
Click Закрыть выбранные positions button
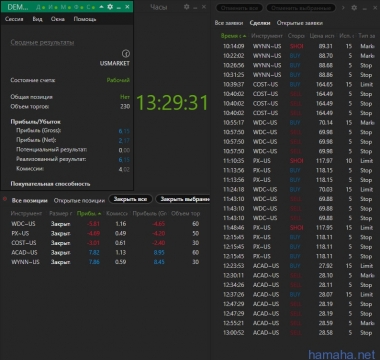(x=183, y=199)
